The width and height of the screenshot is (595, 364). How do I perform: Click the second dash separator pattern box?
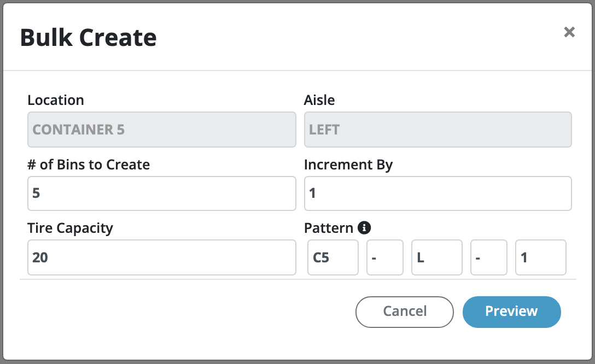488,257
